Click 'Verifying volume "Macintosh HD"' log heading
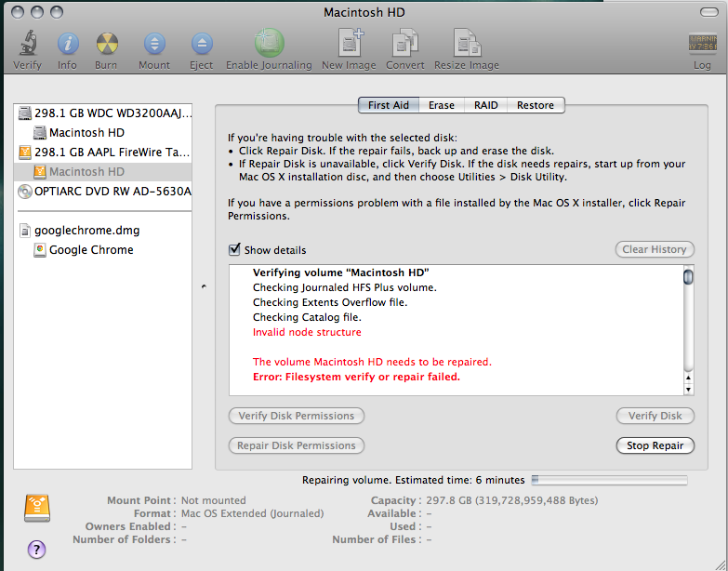 coord(341,272)
